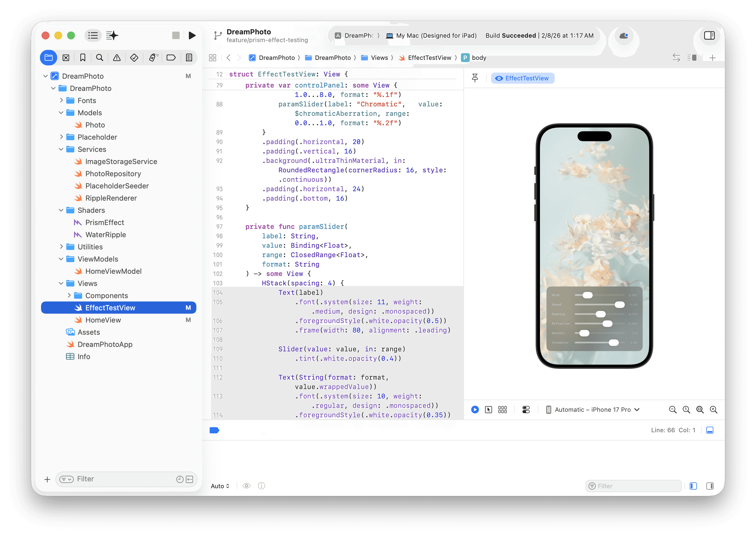Click the EffectTestView preview button
756x537 pixels.
point(522,78)
